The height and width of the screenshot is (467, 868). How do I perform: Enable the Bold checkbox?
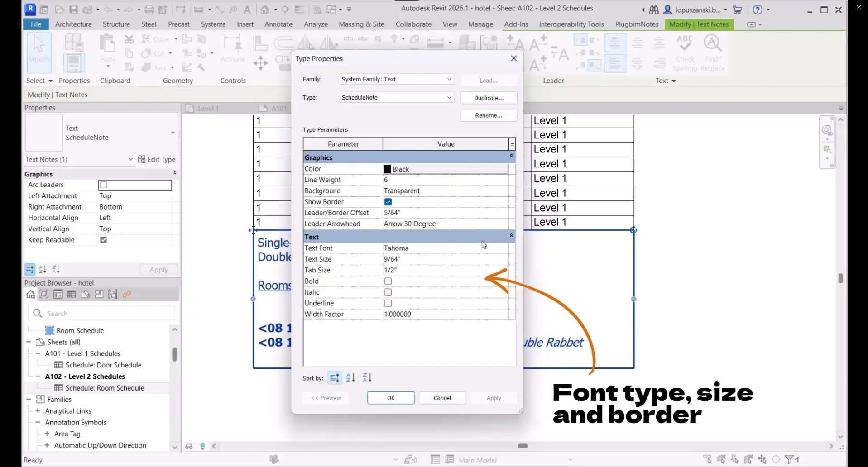click(x=388, y=281)
